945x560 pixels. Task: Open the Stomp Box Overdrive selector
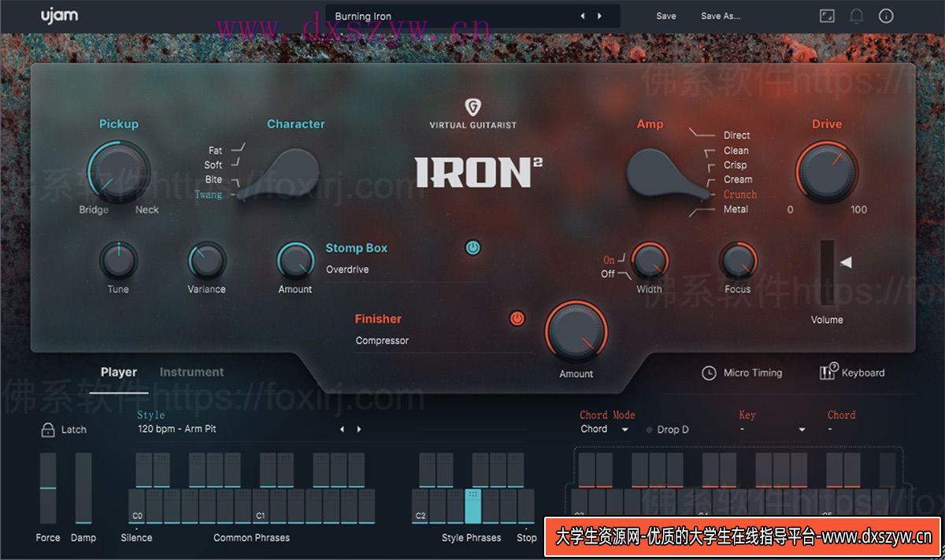(406, 270)
